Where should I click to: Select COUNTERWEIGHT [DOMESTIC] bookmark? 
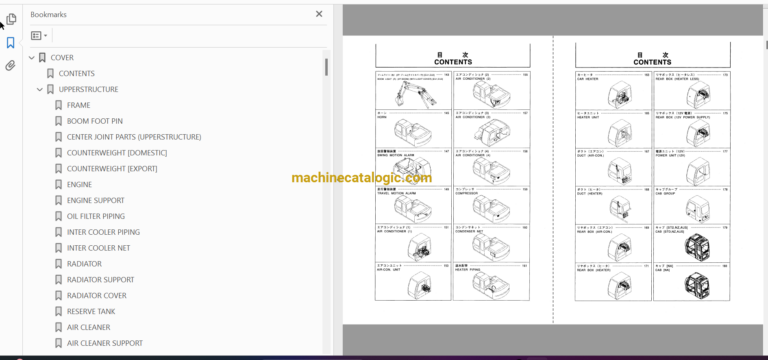pyautogui.click(x=117, y=153)
